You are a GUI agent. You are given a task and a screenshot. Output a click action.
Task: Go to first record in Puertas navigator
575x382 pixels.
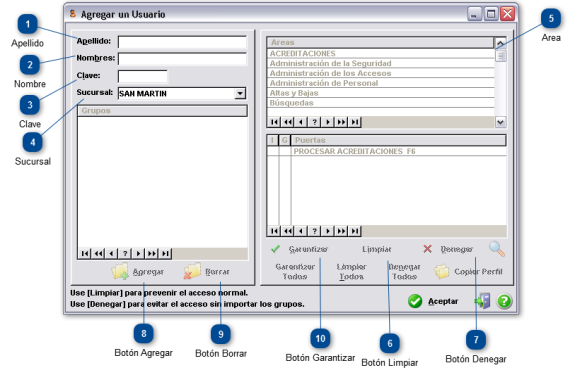pyautogui.click(x=274, y=231)
